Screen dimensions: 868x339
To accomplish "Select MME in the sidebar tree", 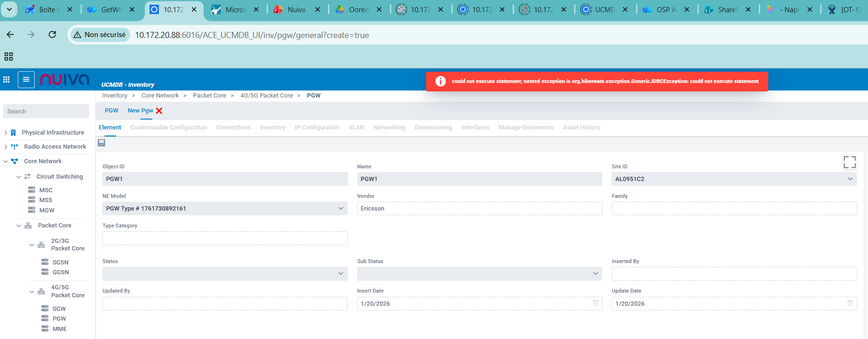I will pyautogui.click(x=60, y=329).
